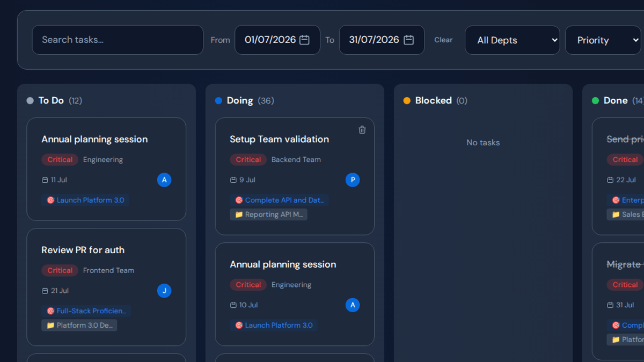Expand the Priority dropdown
Viewport: 644px width, 362px height.
click(603, 40)
